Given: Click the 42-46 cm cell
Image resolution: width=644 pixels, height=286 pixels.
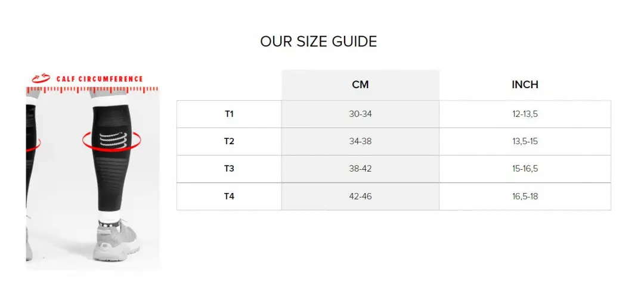Looking at the screenshot, I should (360, 196).
